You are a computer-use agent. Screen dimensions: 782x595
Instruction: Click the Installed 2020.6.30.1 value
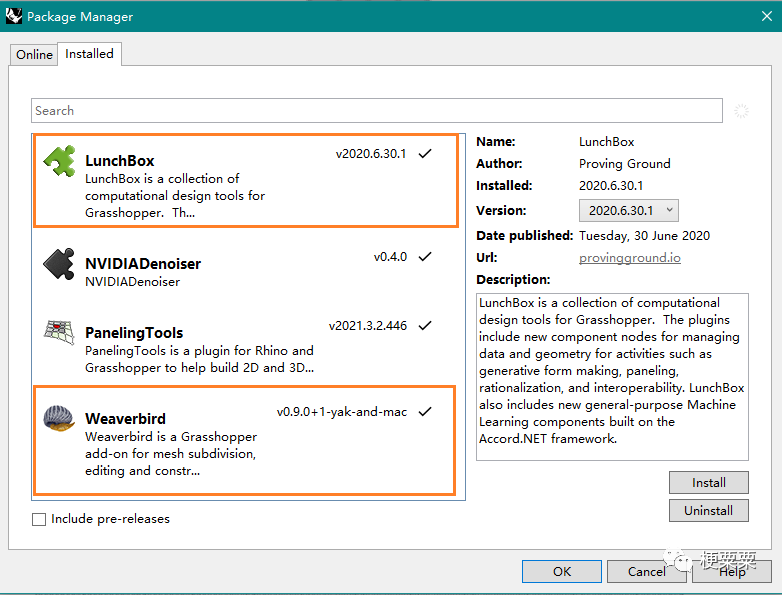point(611,186)
